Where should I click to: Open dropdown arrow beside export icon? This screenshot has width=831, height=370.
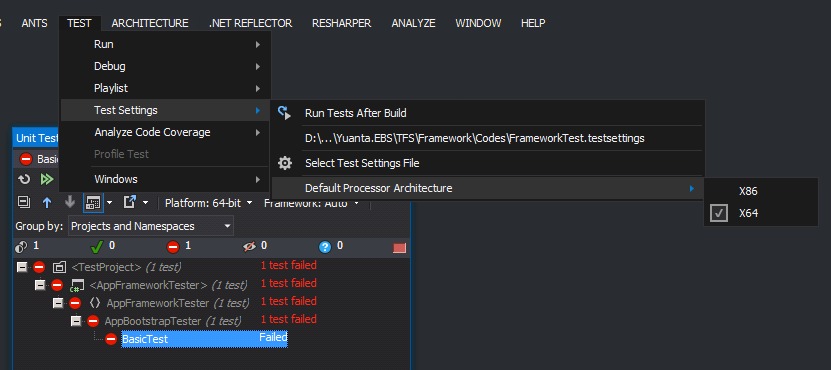(145, 202)
